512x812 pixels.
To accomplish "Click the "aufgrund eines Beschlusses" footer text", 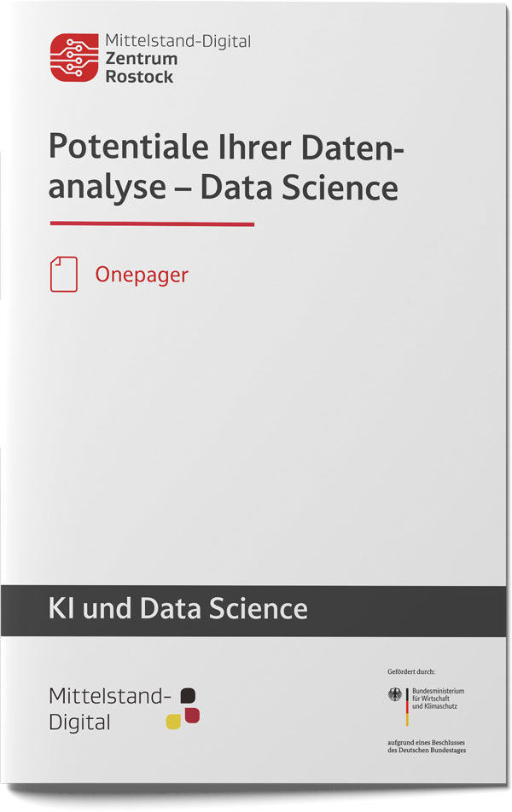I will click(x=422, y=742).
